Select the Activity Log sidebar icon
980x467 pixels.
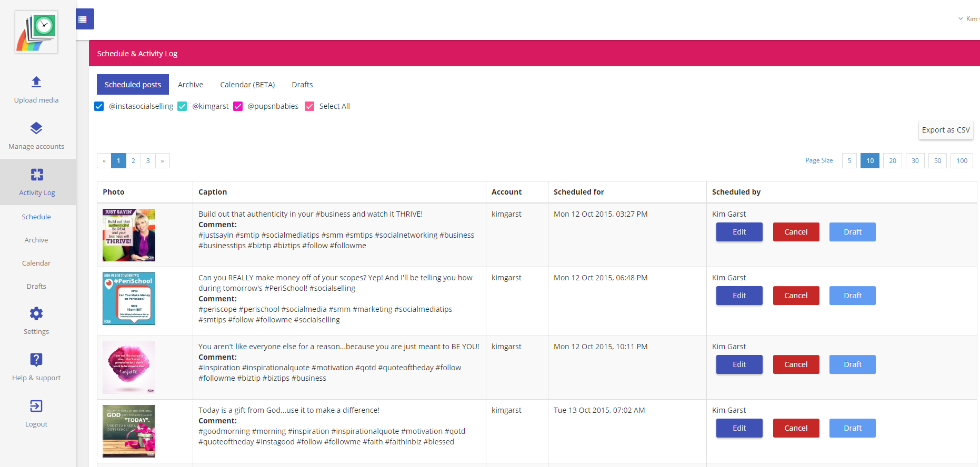point(37,175)
